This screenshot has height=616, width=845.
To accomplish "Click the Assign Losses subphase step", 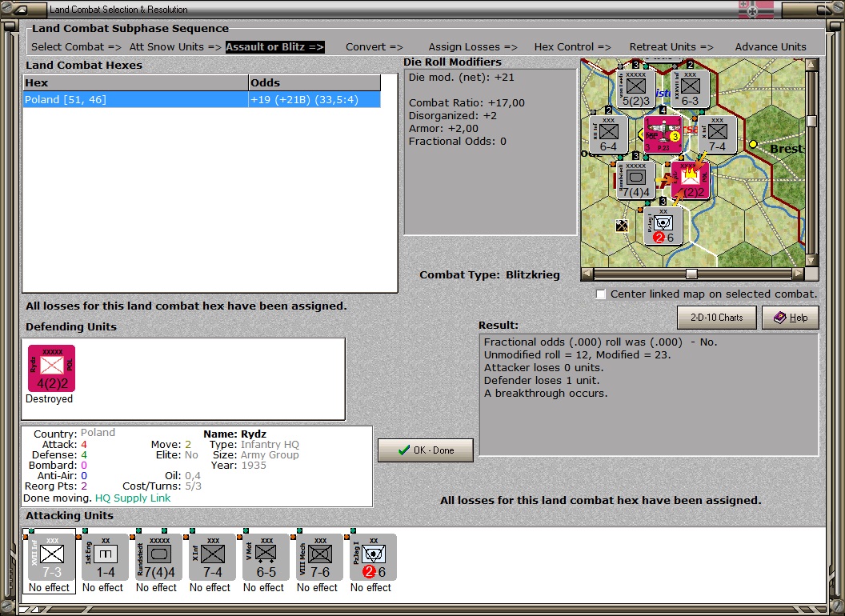I will (473, 47).
